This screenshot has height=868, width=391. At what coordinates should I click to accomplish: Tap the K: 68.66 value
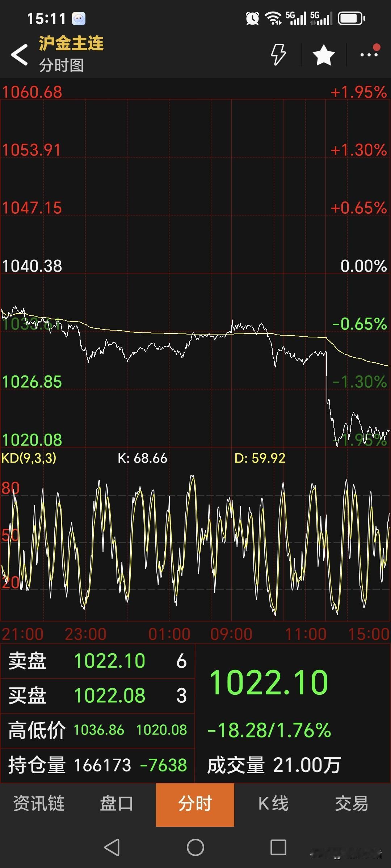click(x=143, y=458)
